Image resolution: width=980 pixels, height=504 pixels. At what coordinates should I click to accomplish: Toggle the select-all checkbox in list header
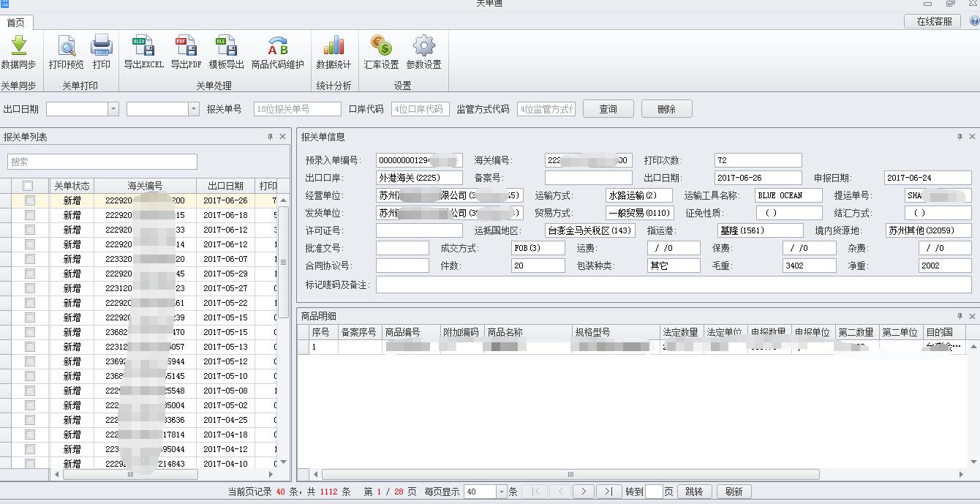[28, 186]
